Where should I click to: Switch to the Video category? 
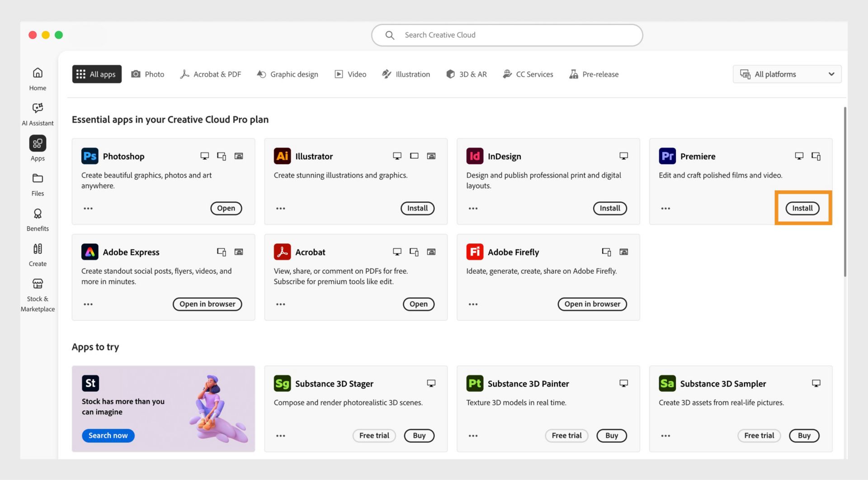[350, 74]
